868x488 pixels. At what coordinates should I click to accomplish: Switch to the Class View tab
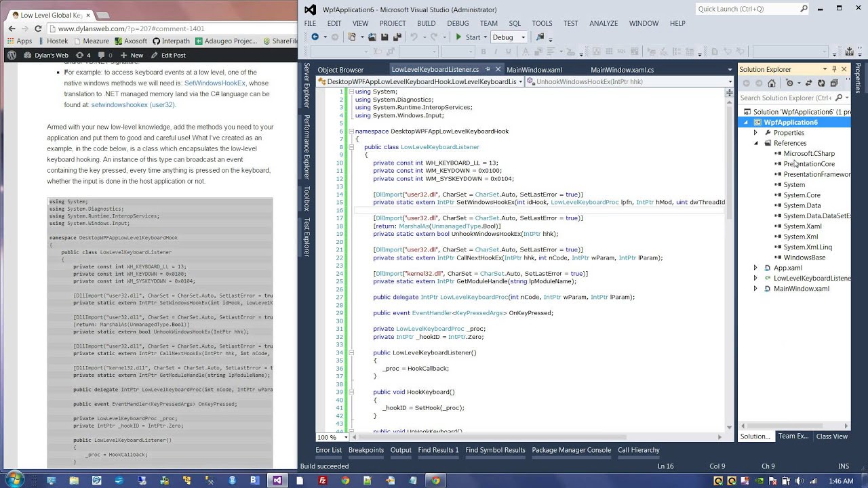(831, 436)
